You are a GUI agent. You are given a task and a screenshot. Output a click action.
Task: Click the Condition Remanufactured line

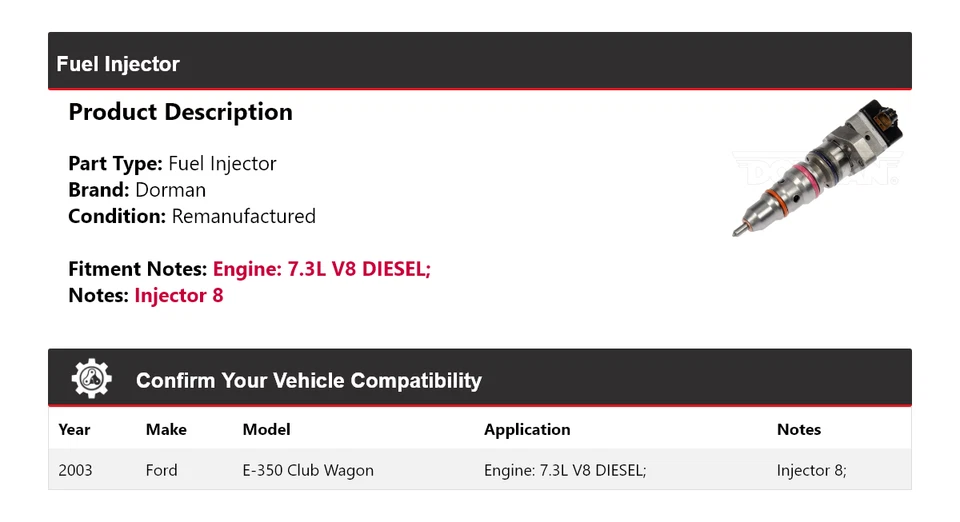(x=192, y=216)
